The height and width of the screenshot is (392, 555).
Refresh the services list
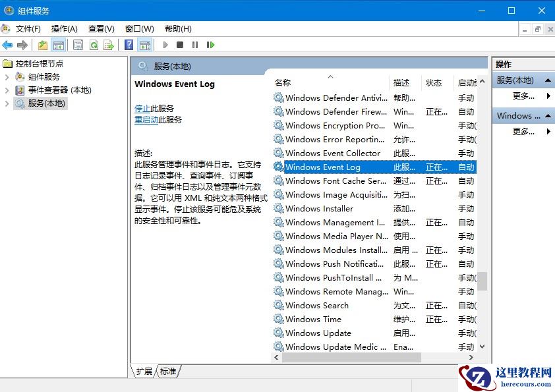(x=94, y=45)
